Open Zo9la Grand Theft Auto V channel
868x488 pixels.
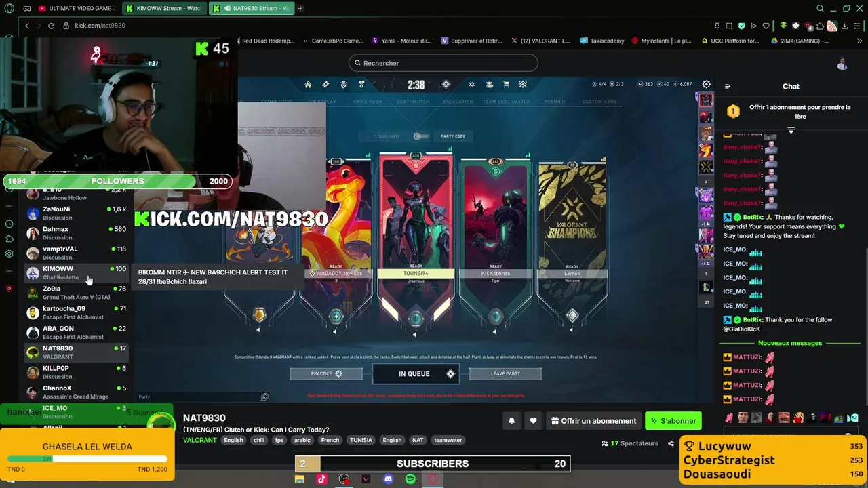point(77,293)
